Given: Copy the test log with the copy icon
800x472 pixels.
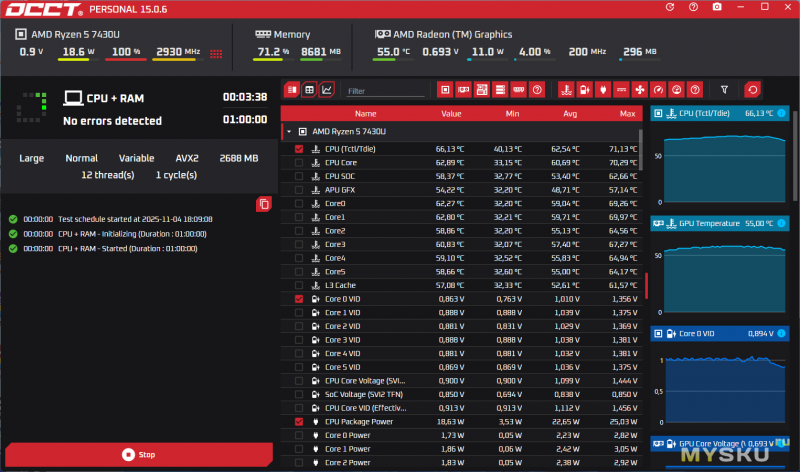Looking at the screenshot, I should pos(263,204).
